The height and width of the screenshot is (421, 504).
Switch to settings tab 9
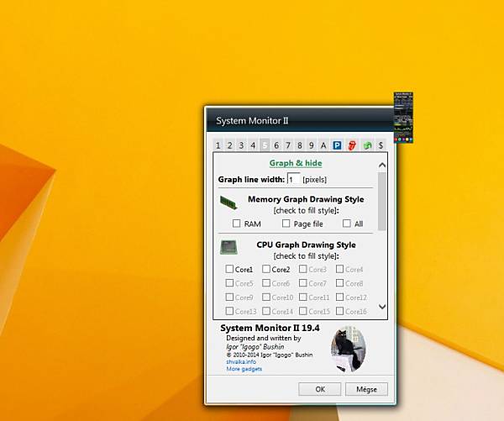311,145
